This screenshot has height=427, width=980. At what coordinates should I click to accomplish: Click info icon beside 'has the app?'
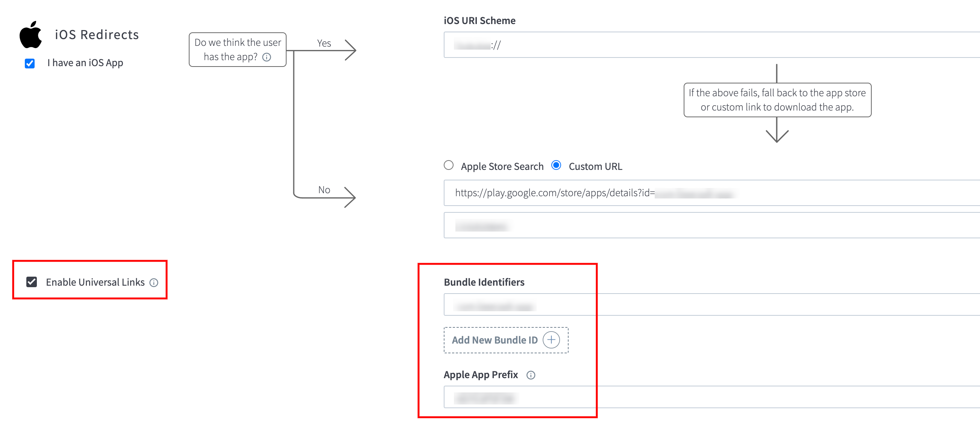(267, 57)
